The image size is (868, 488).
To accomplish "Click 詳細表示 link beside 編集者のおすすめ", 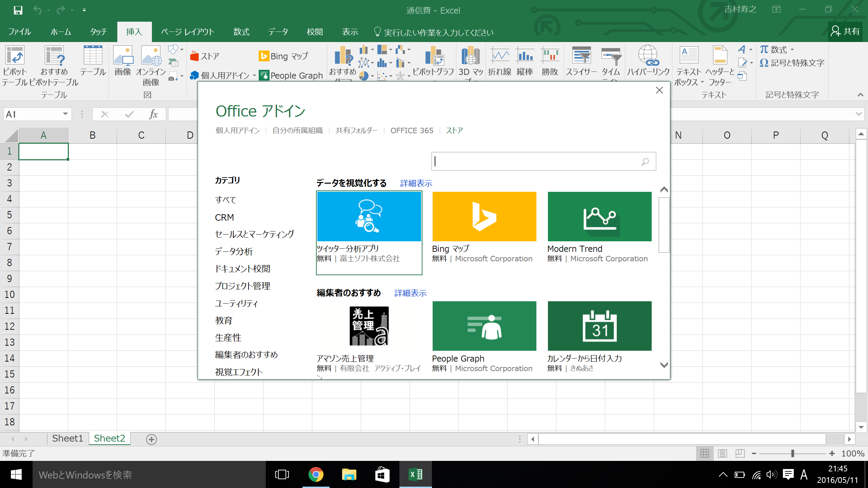I will tap(411, 293).
